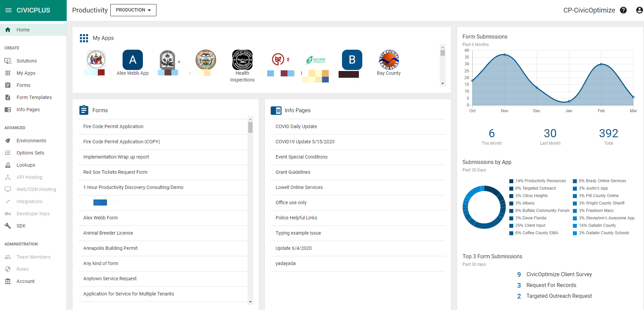Image resolution: width=644 pixels, height=310 pixels.
Task: Open Application for Service for Multiple Tenants
Action: (163, 294)
